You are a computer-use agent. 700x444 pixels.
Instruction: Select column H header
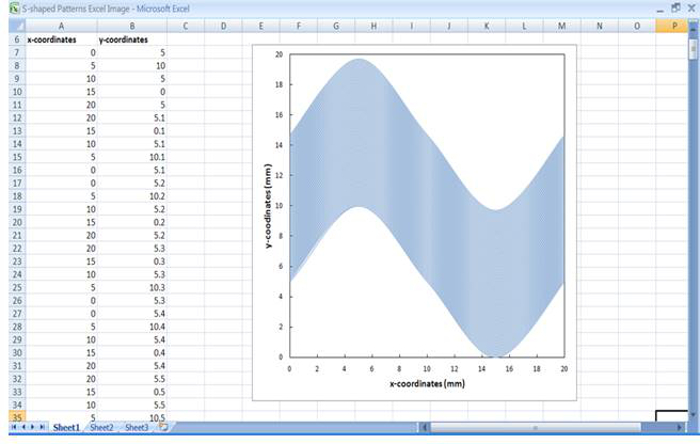coord(374,26)
